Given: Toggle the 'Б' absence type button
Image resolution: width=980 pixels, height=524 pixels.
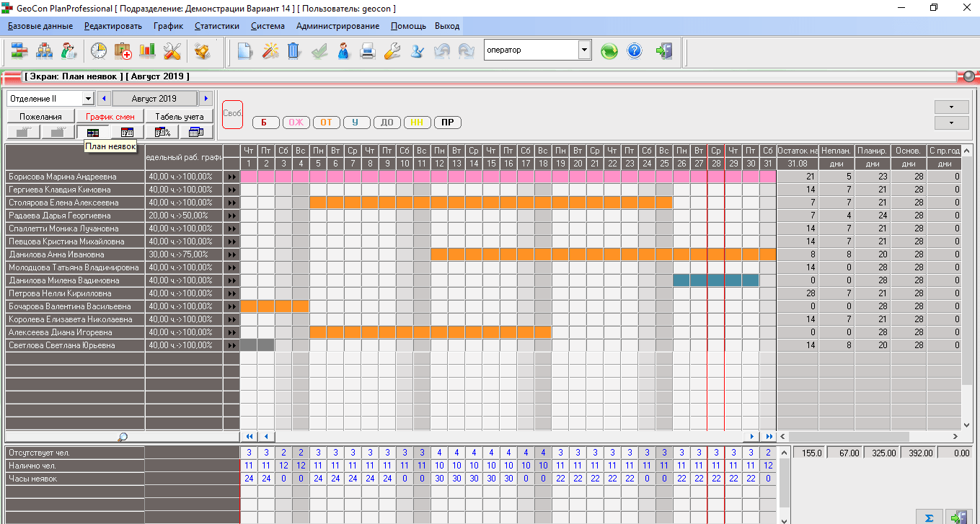Looking at the screenshot, I should pos(265,123).
